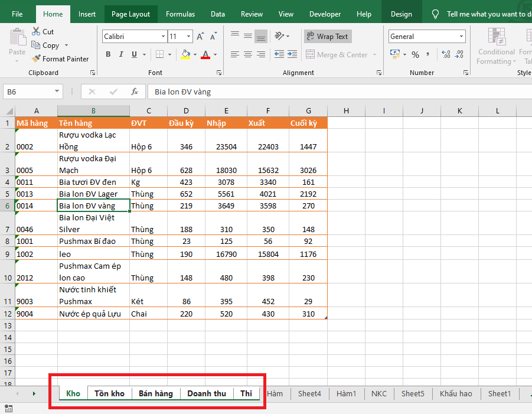Increase font size with the large A icon

tap(200, 37)
